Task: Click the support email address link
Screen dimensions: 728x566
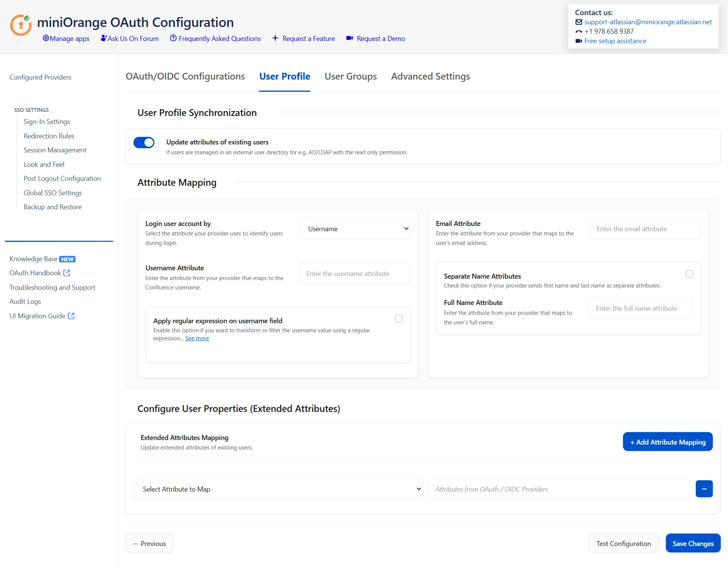Action: coord(648,22)
